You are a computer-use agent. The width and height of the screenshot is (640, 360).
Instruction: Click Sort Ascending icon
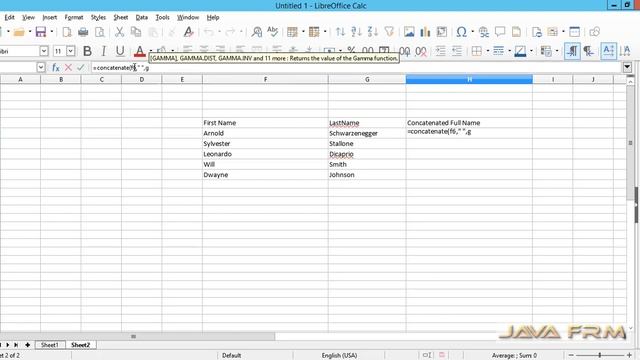tap(356, 32)
